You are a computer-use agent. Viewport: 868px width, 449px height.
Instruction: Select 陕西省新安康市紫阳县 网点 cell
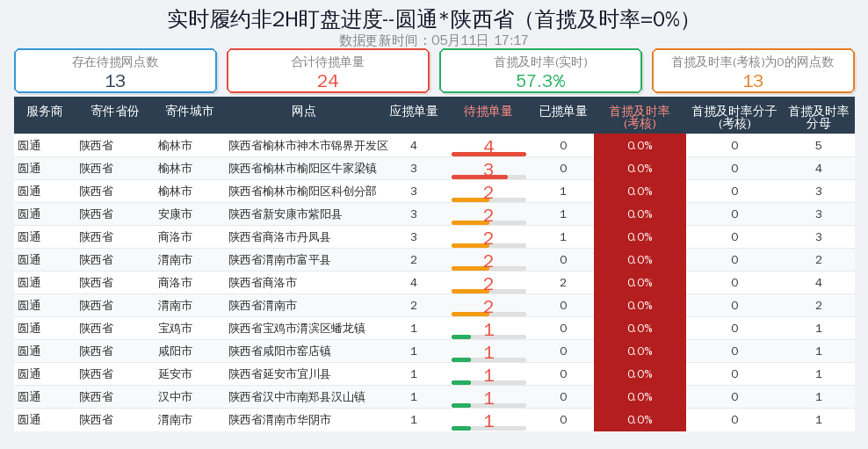286,214
